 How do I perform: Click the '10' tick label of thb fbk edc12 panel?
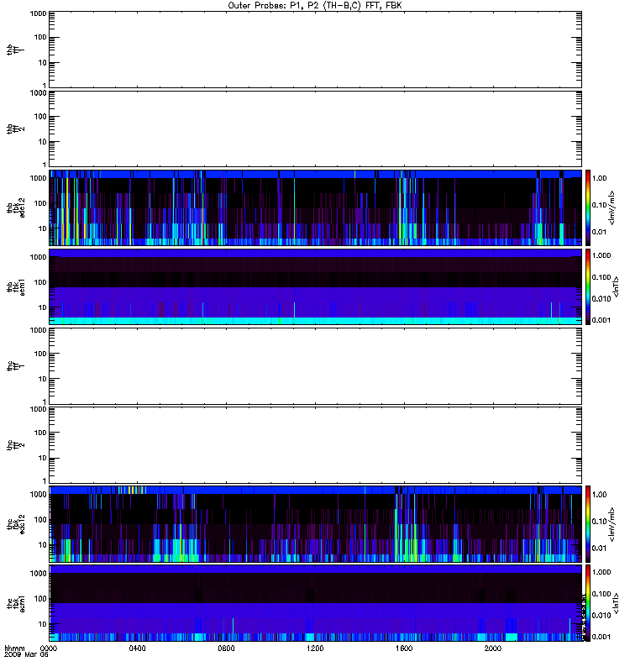(x=43, y=228)
